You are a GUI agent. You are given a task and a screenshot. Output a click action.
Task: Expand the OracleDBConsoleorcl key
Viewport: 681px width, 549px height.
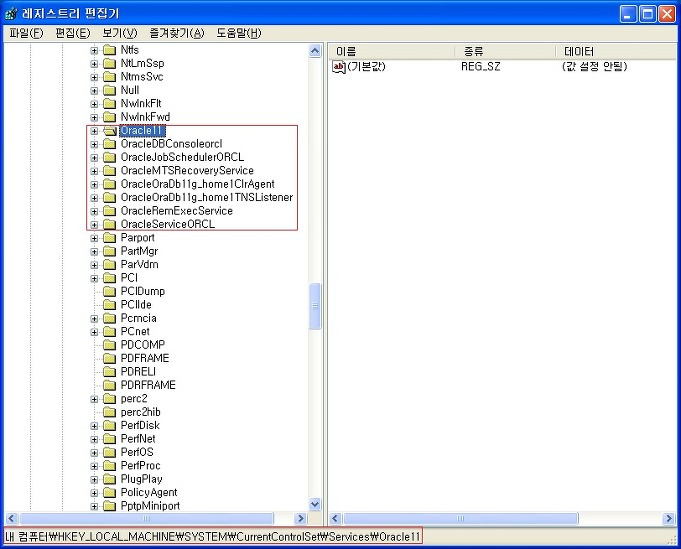94,144
